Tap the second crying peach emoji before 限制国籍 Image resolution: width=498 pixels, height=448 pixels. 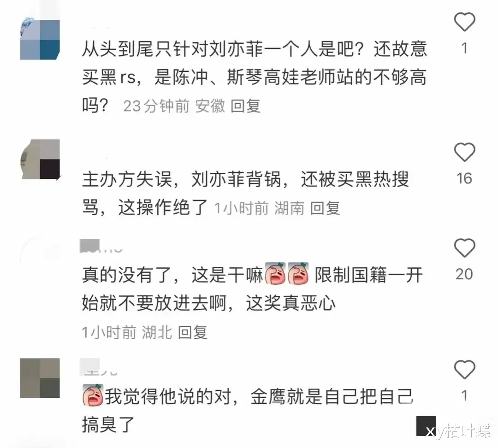[x=298, y=273]
